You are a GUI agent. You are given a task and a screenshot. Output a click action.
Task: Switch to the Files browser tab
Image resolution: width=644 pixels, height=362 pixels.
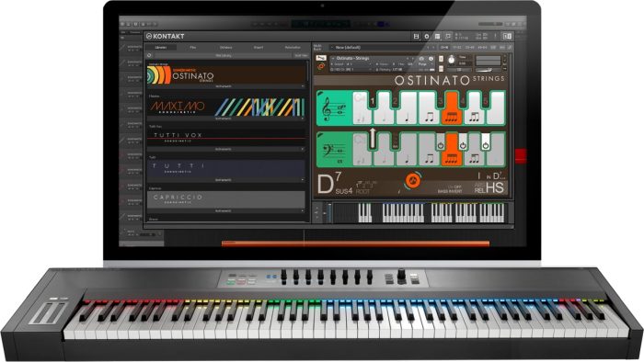[x=193, y=48]
